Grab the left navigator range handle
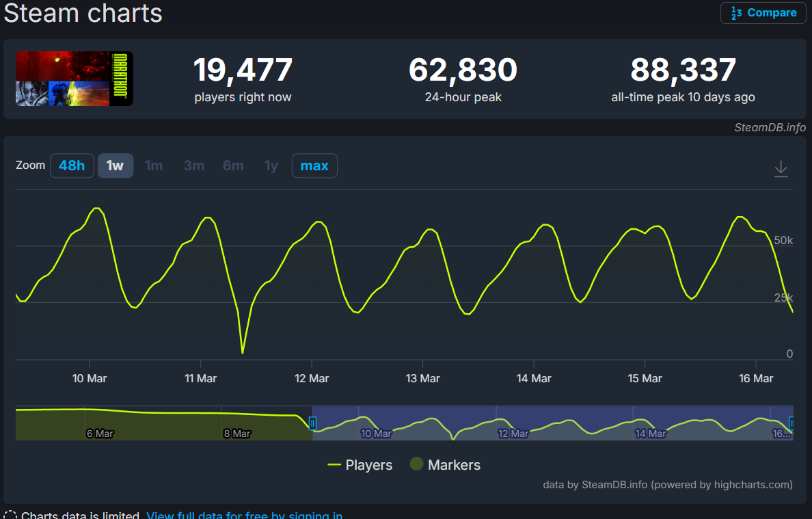The height and width of the screenshot is (519, 812). 312,423
